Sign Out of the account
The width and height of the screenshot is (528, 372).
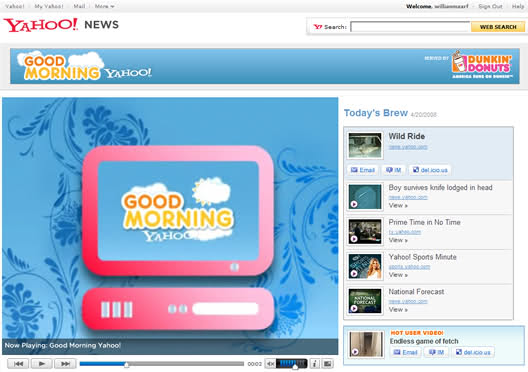490,6
